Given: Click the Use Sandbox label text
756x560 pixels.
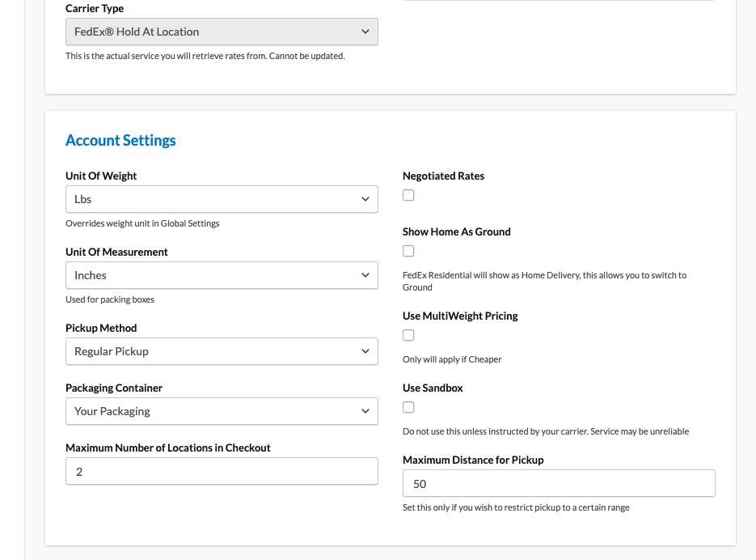Looking at the screenshot, I should tap(433, 388).
